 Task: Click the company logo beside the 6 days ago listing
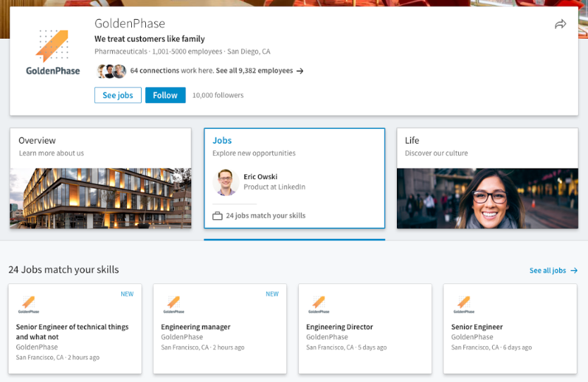pyautogui.click(x=464, y=304)
